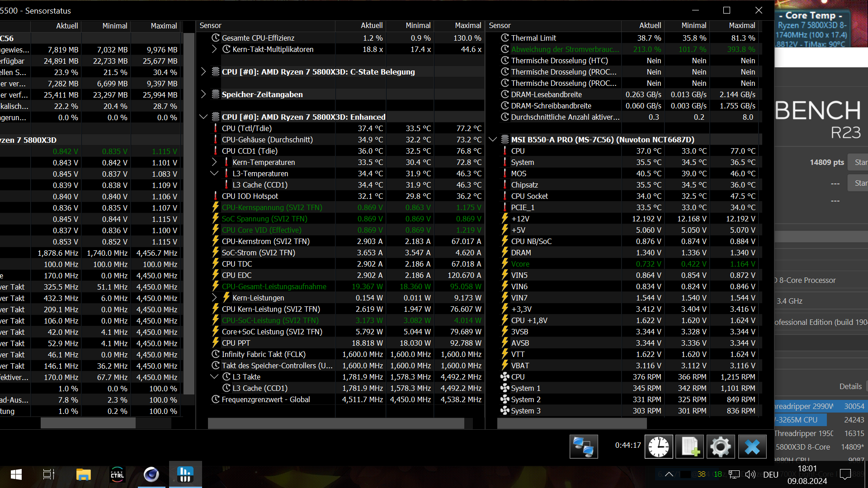Click the CTRL app taskbar icon
The height and width of the screenshot is (488, 868).
(x=117, y=474)
